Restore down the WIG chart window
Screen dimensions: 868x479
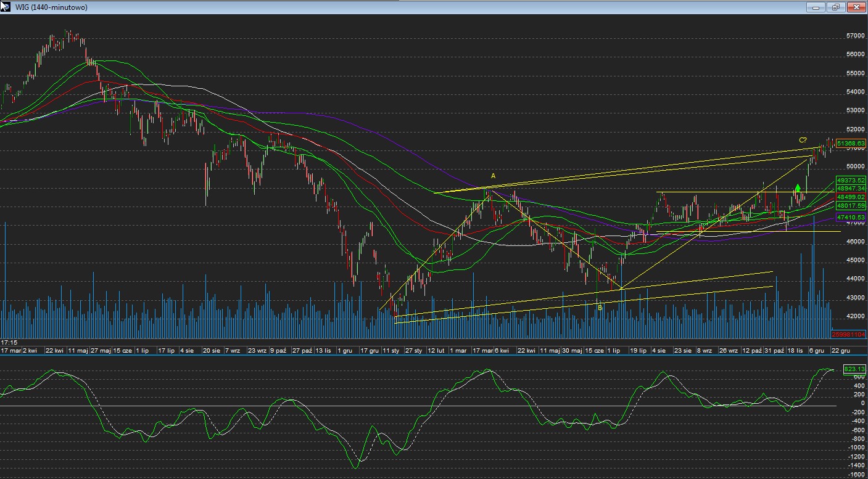tap(836, 7)
